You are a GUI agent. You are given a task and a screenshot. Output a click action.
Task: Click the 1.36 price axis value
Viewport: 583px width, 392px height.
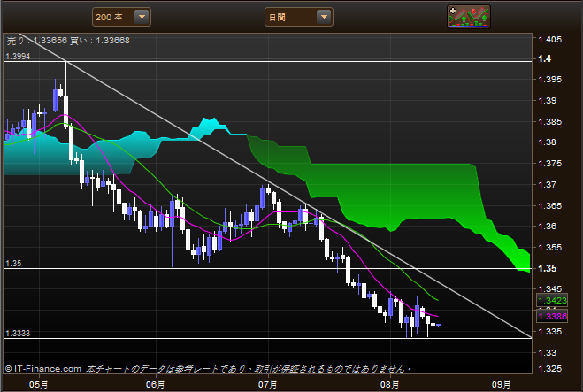click(548, 227)
